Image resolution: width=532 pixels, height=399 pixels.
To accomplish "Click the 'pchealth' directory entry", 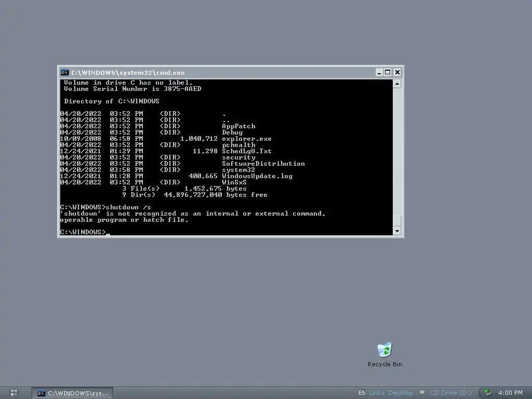I will (238, 145).
